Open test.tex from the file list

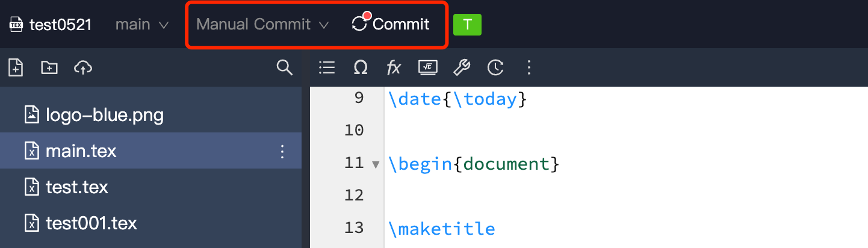[76, 187]
